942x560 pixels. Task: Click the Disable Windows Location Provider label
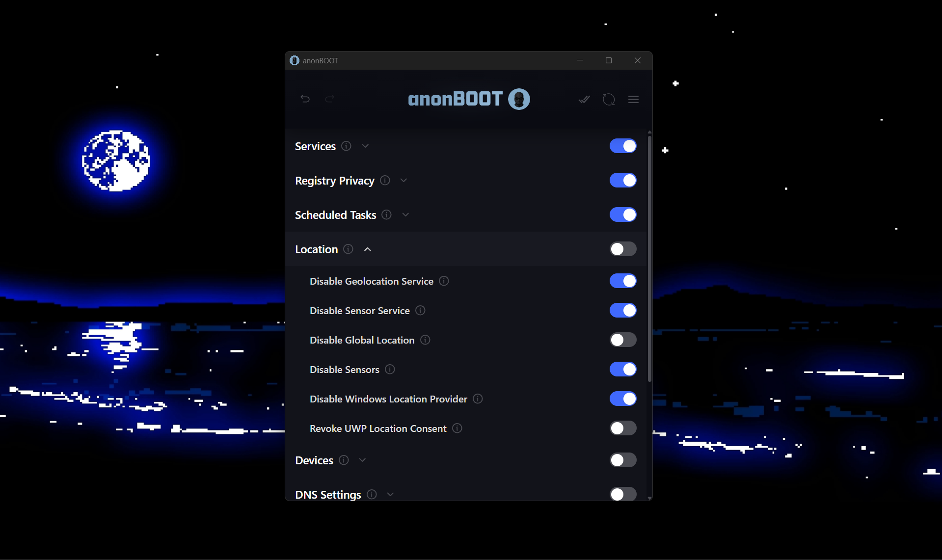coord(388,399)
